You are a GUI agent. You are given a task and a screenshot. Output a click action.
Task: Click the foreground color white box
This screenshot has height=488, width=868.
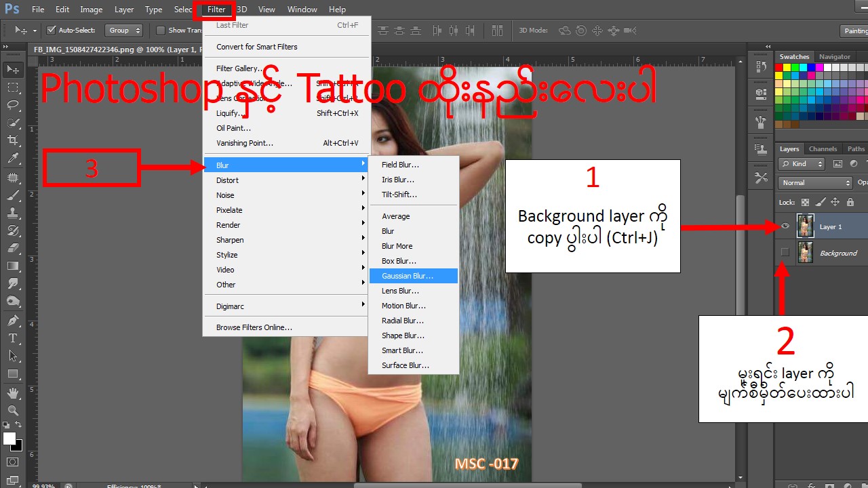click(9, 439)
